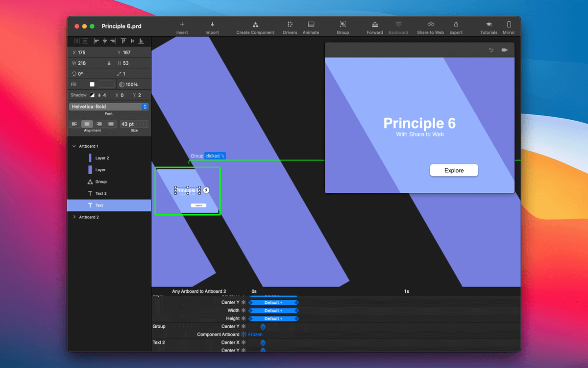Click the distribute vertically icon

(85, 41)
